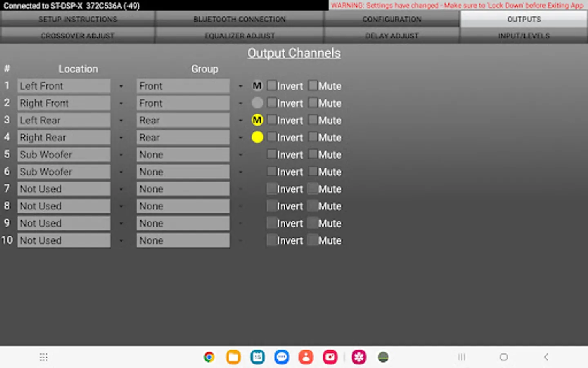Open the app drawer grid icon
The height and width of the screenshot is (368, 588).
(44, 357)
